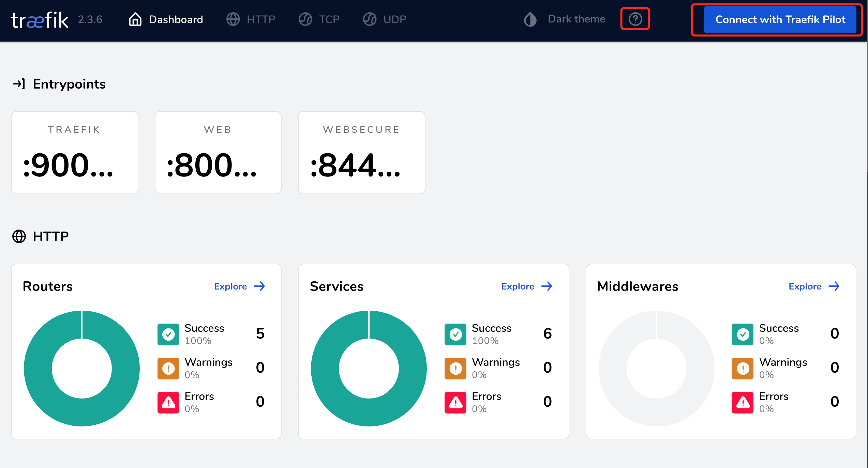Explore Routers link
The height and width of the screenshot is (468, 868).
(x=239, y=286)
